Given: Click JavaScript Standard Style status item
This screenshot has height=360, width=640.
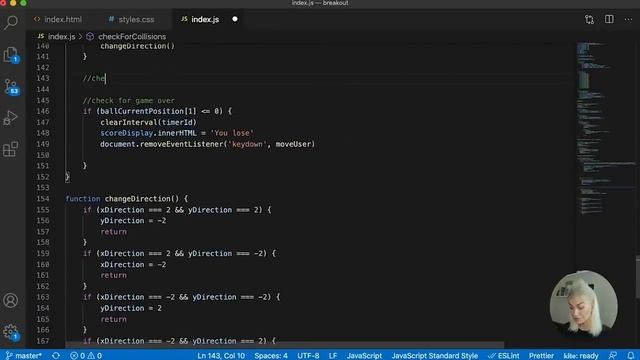Looking at the screenshot, I should point(435,356).
